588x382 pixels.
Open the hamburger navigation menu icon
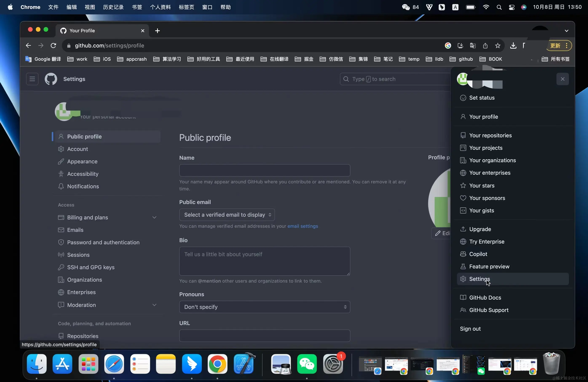(x=32, y=79)
